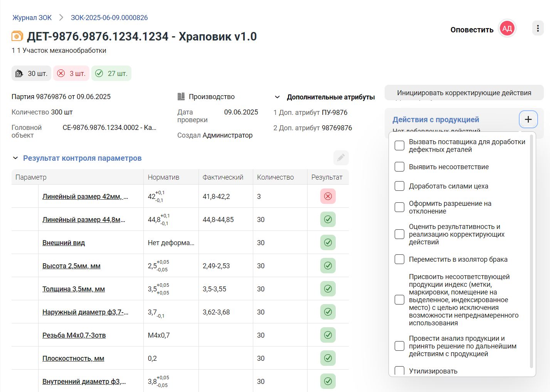Tick the 'Доработать силами цеха' checkbox

(x=399, y=186)
